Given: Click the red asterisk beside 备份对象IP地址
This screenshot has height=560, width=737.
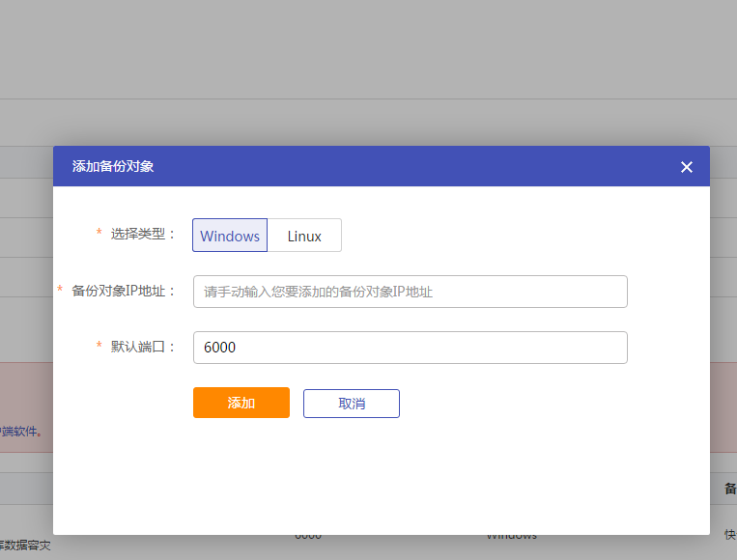Looking at the screenshot, I should tap(61, 291).
